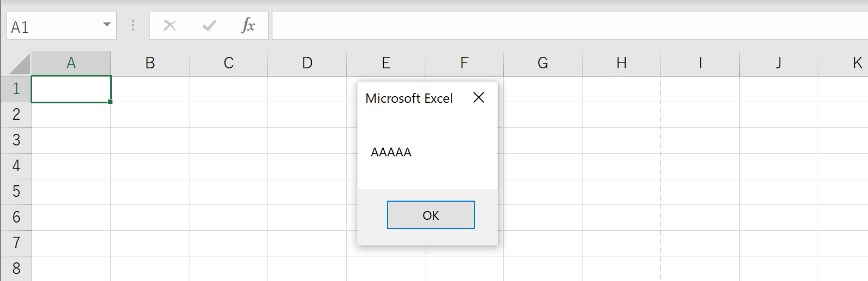Click the Cancel X icon in formula bar
Screen dimensions: 868x281
[170, 25]
